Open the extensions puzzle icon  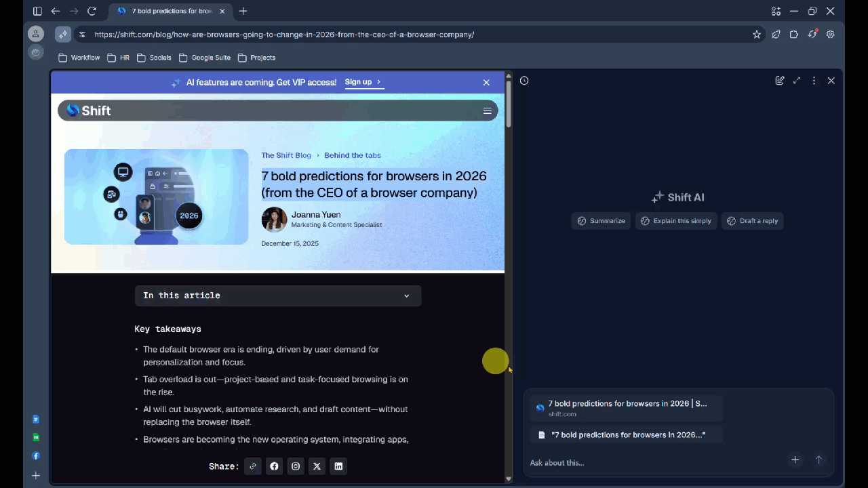(794, 35)
